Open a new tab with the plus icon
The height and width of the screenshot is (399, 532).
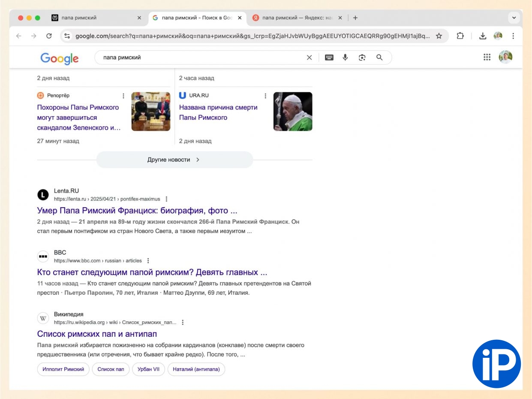pos(355,18)
